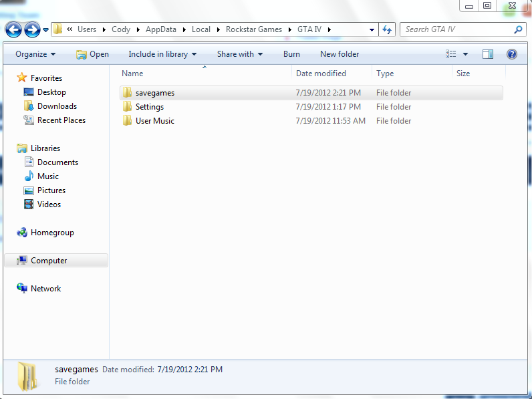Image resolution: width=532 pixels, height=399 pixels.
Task: Expand the hidden path chevrons before Users
Action: coord(70,29)
